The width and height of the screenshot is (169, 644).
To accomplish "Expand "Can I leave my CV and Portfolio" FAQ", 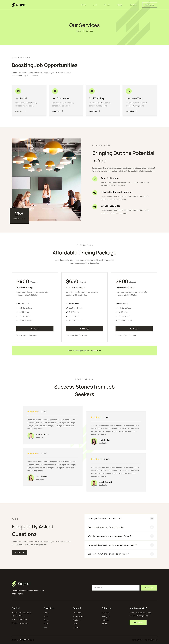I will click(152, 554).
